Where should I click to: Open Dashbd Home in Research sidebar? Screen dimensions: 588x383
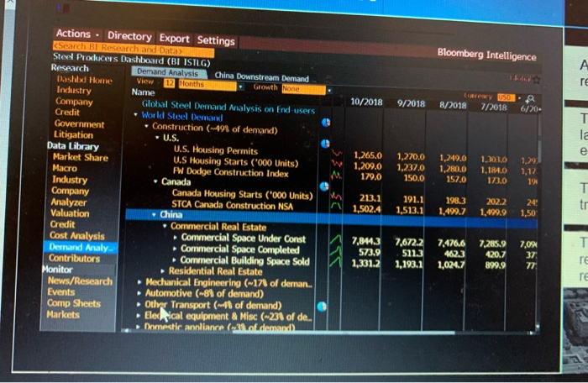pyautogui.click(x=84, y=80)
